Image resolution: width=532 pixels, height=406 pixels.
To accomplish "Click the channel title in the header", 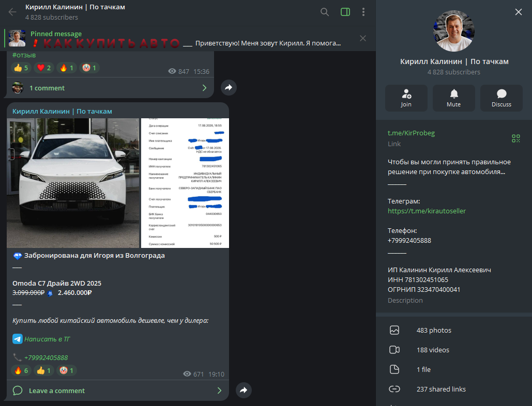I will pyautogui.click(x=75, y=7).
